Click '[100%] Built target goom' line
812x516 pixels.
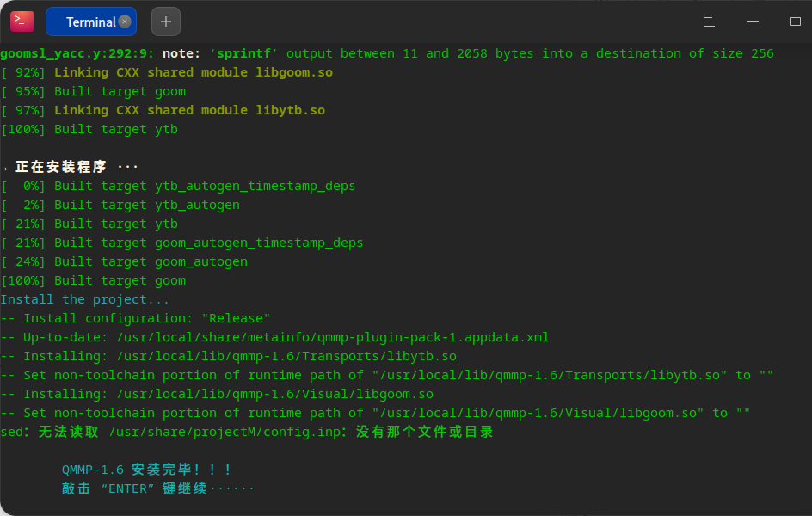click(x=93, y=280)
